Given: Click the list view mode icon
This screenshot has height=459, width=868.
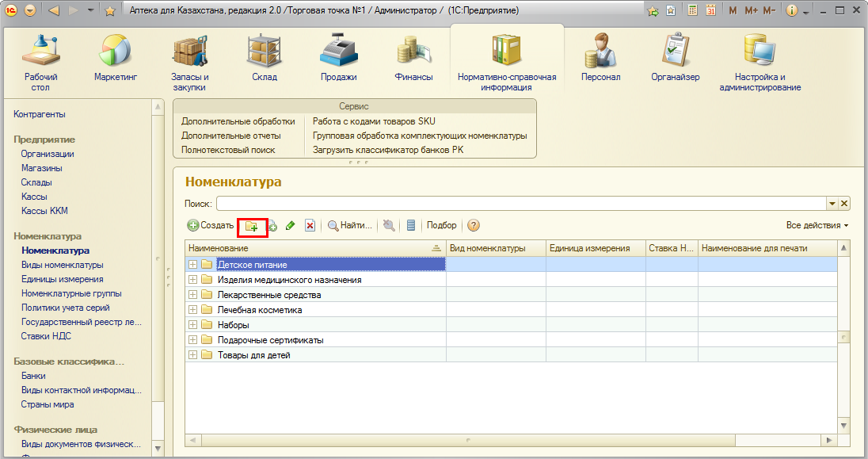Looking at the screenshot, I should pyautogui.click(x=411, y=226).
